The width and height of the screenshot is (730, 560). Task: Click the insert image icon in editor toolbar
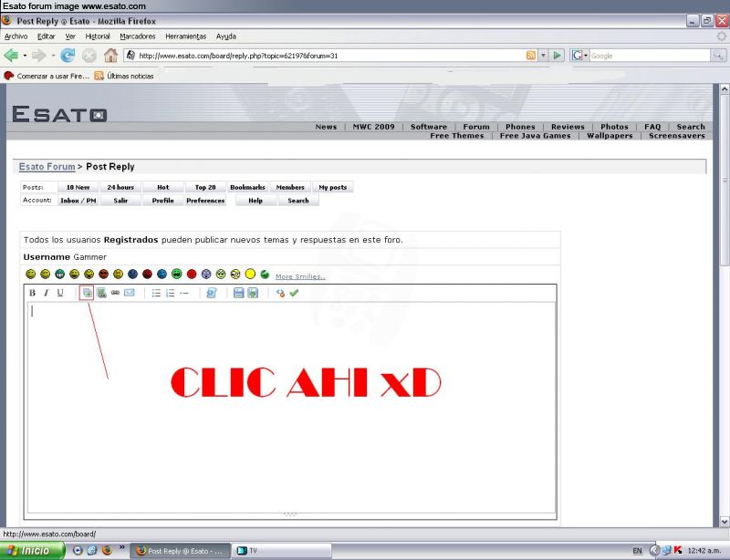pos(87,293)
